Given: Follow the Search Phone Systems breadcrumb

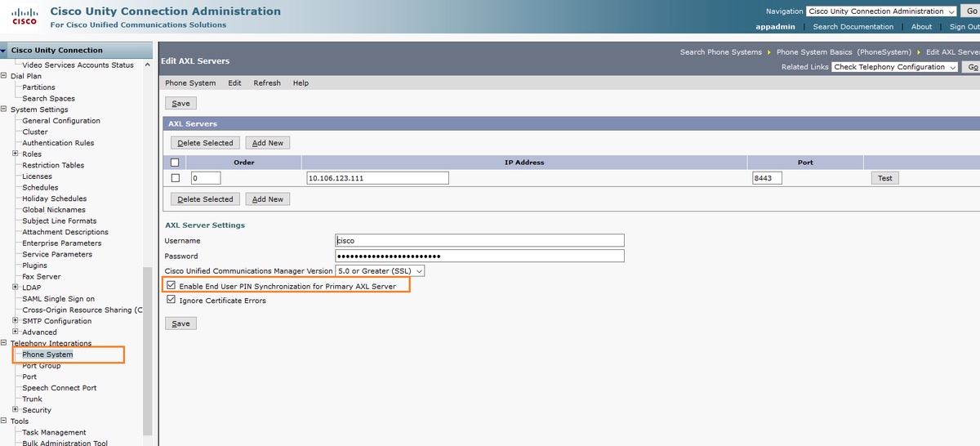Looking at the screenshot, I should (x=720, y=52).
